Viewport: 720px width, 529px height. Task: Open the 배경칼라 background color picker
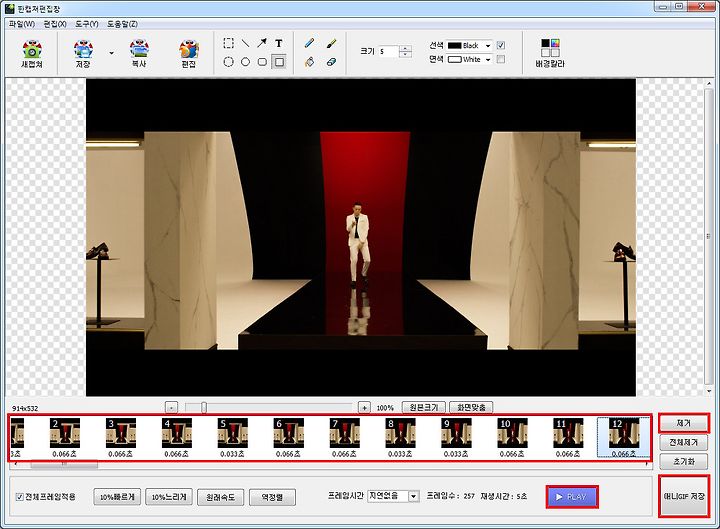click(550, 52)
